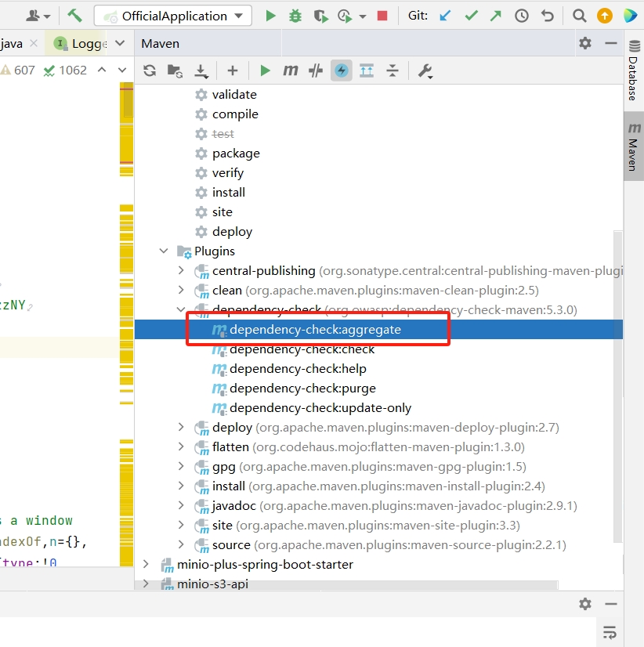Select the dependency-check:update-only goal
Image resolution: width=644 pixels, height=647 pixels.
[320, 407]
